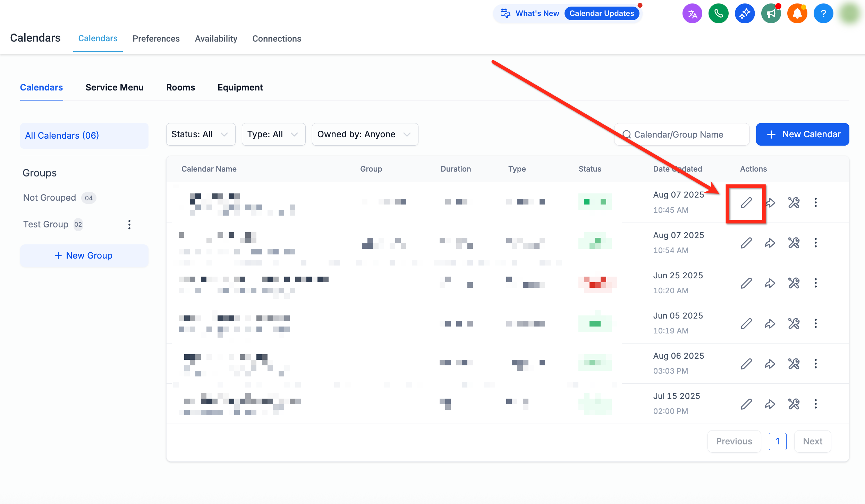The width and height of the screenshot is (865, 504).
Task: Open tools for Jun 25 2025 calendar
Action: coord(794,283)
